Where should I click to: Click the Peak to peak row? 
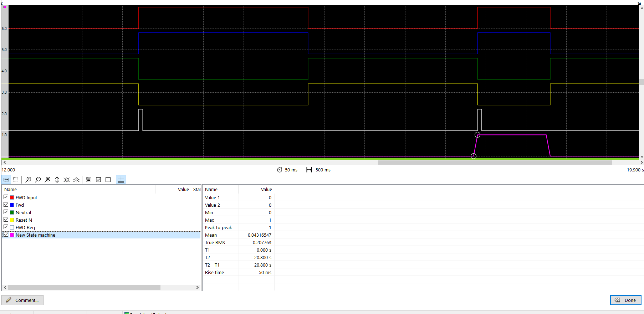coord(238,227)
